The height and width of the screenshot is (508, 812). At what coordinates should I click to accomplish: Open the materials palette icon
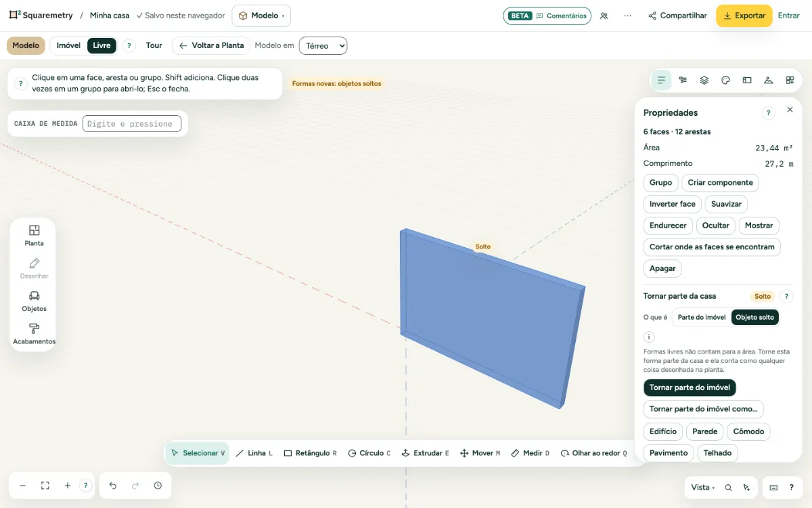[x=725, y=80]
